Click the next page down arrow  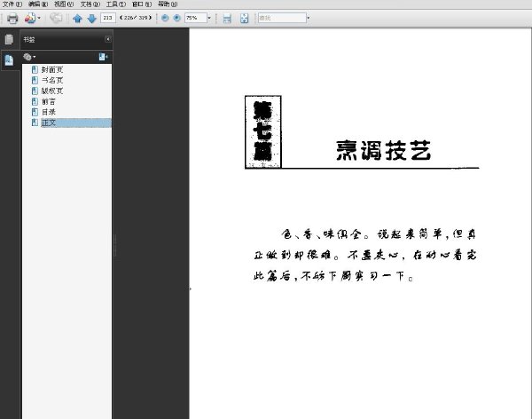click(x=92, y=18)
